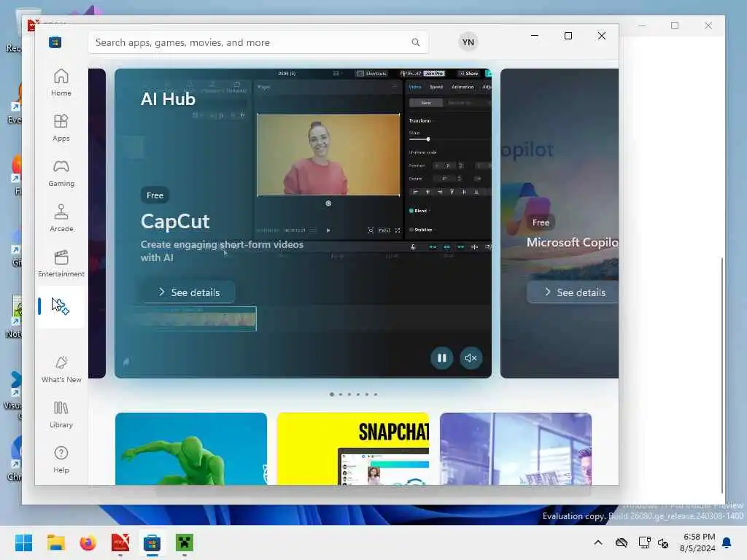Pause the CapCut promo video
This screenshot has width=747, height=560.
pyautogui.click(x=441, y=358)
